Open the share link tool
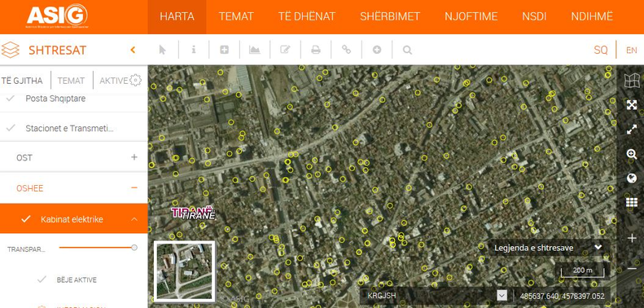This screenshot has width=644, height=308. coord(347,50)
